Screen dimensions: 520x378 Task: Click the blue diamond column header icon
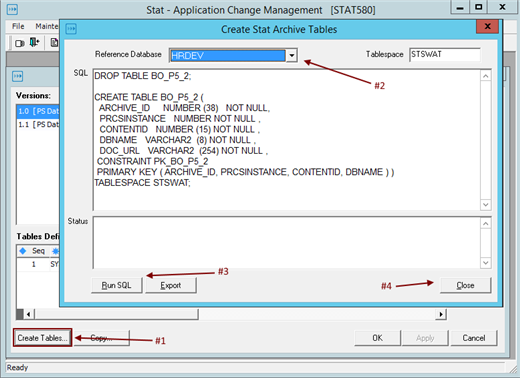click(23, 251)
